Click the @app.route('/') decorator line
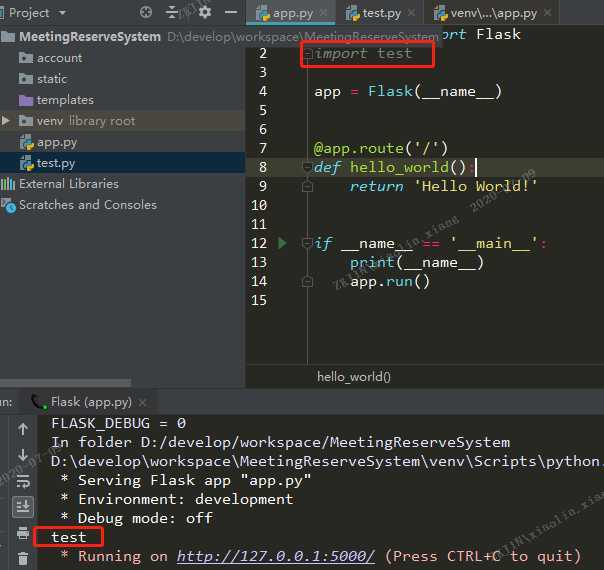Image resolution: width=604 pixels, height=570 pixels. [x=381, y=149]
